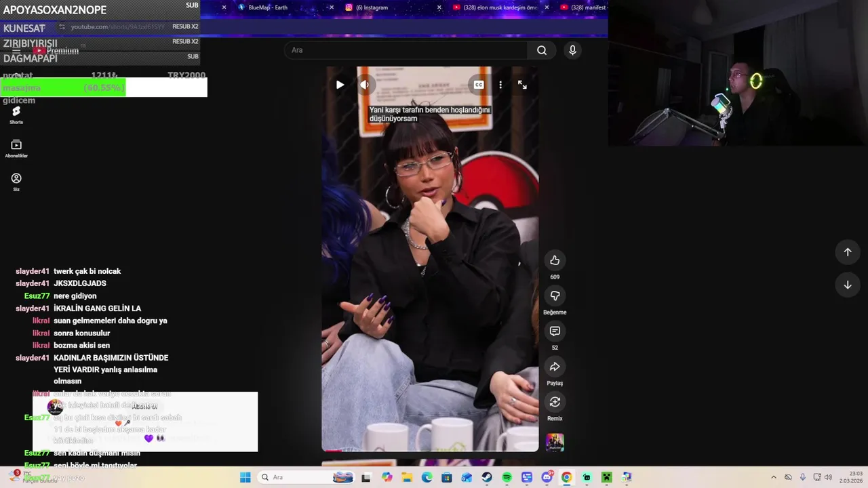Open Task View from taskbar
The width and height of the screenshot is (868, 488).
point(366,477)
